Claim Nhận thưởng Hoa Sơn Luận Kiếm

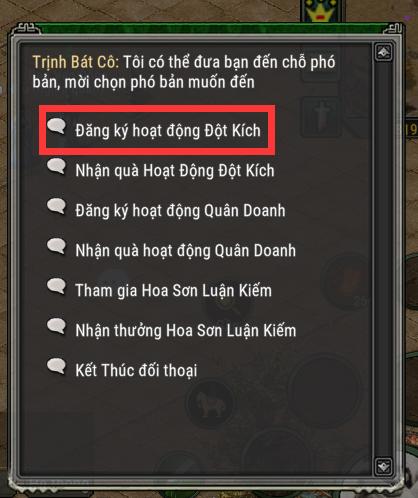click(186, 330)
